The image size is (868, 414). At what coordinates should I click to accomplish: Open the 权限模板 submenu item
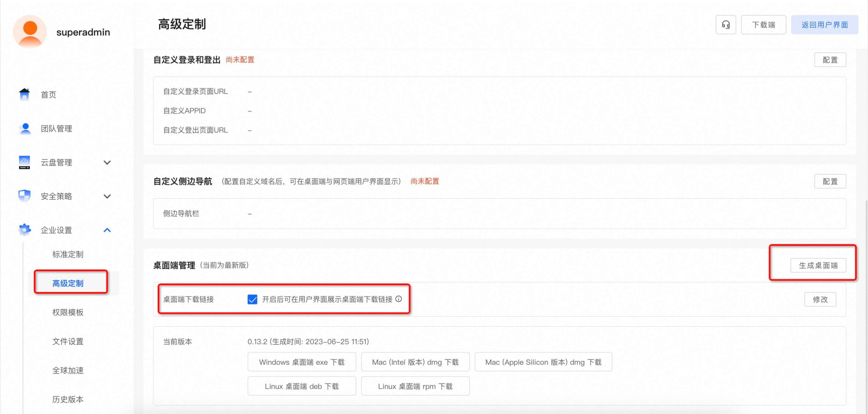coord(68,312)
